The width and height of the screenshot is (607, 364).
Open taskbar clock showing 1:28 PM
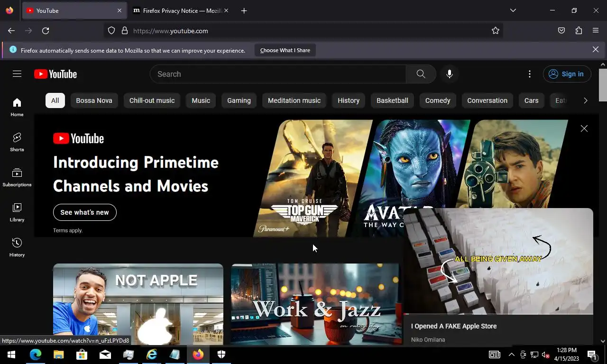click(x=567, y=355)
